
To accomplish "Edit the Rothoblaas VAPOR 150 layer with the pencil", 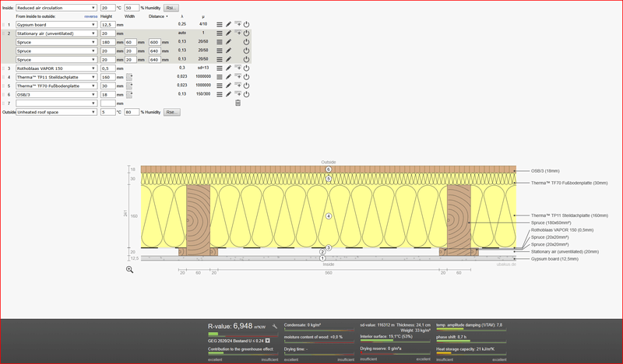I will 229,68.
